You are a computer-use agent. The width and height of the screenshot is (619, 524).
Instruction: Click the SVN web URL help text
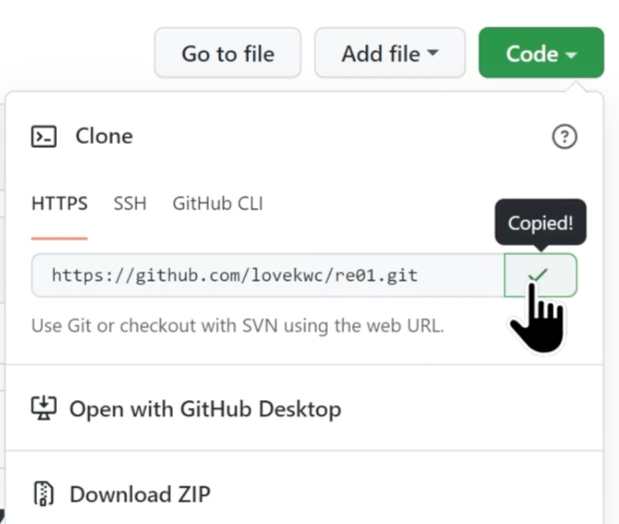237,325
